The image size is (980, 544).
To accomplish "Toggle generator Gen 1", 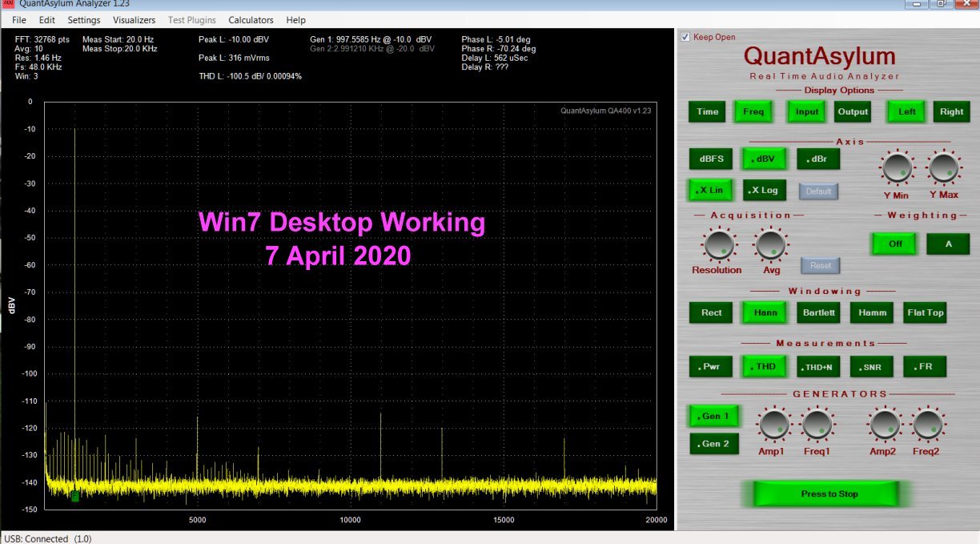I will 714,416.
